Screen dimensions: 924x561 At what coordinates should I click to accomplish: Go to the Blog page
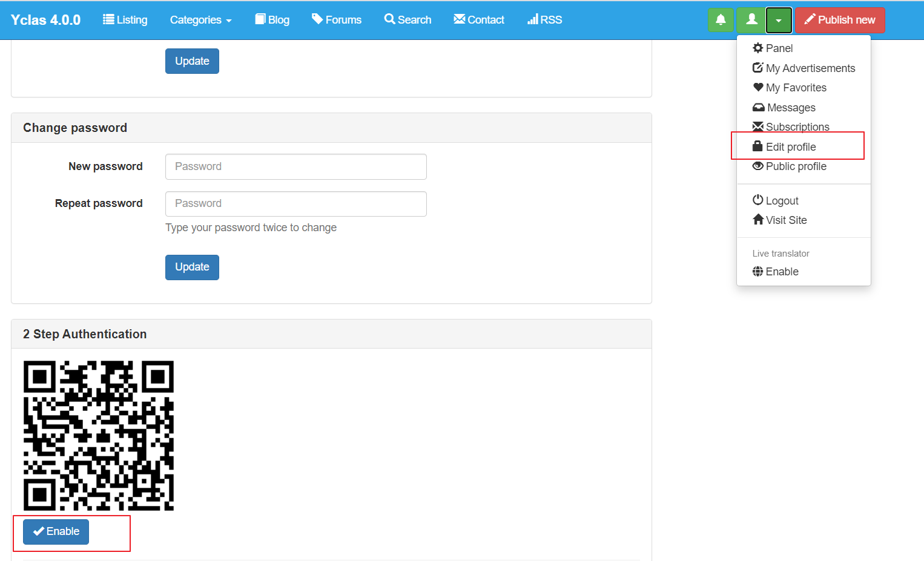pos(272,20)
